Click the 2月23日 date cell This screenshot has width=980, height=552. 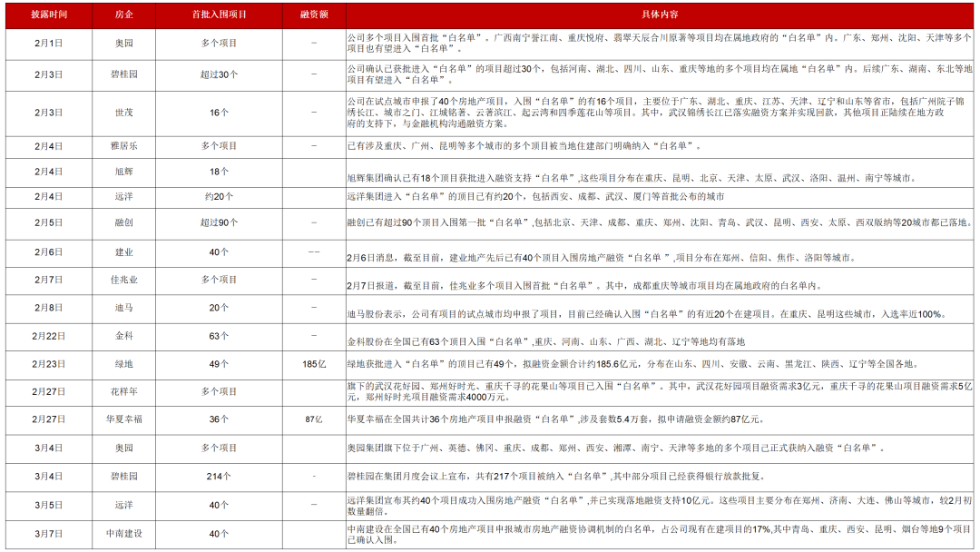tap(49, 364)
